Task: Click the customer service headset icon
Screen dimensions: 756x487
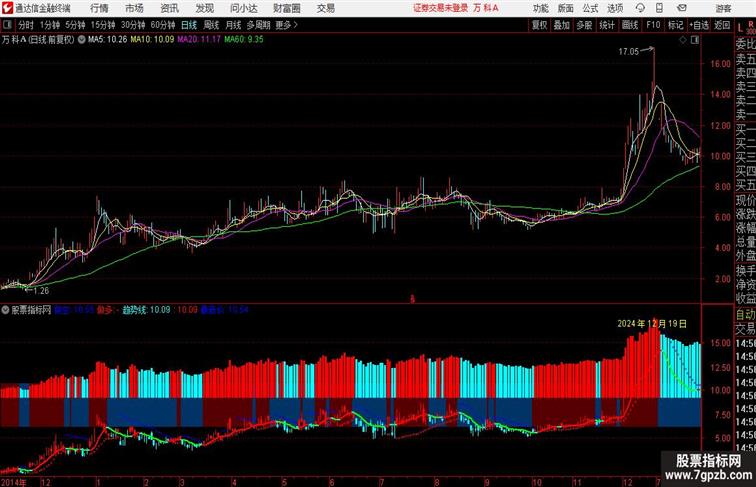Action: click(640, 8)
